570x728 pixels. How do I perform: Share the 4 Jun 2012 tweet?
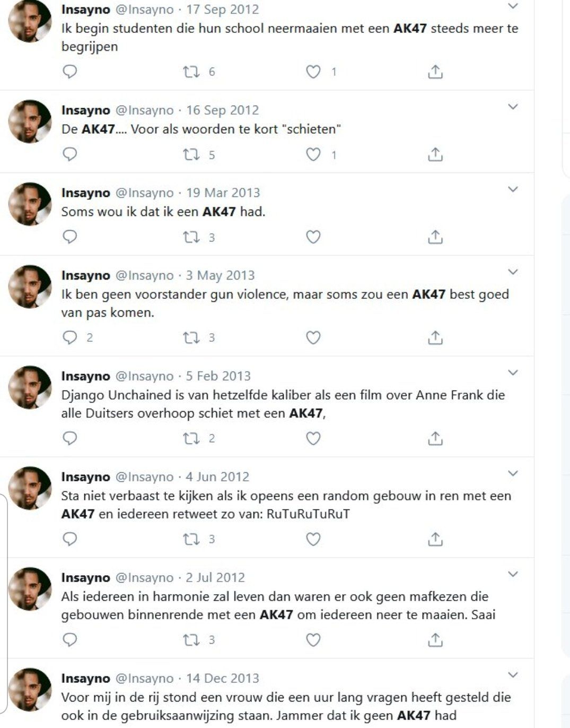point(435,539)
